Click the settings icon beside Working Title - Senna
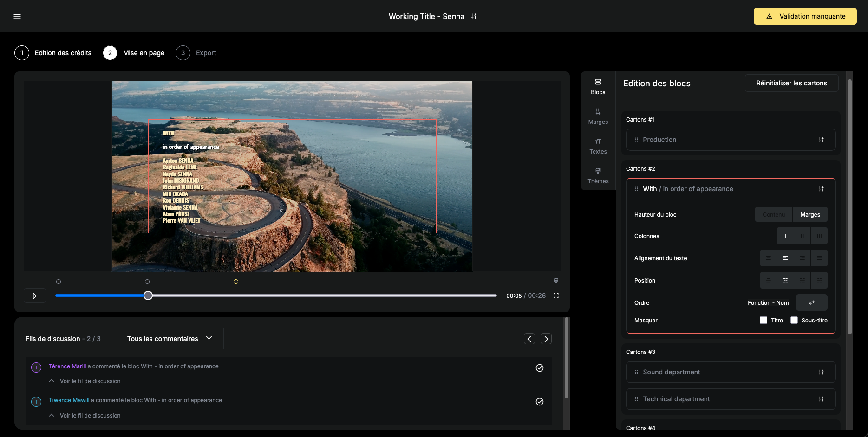 tap(474, 17)
